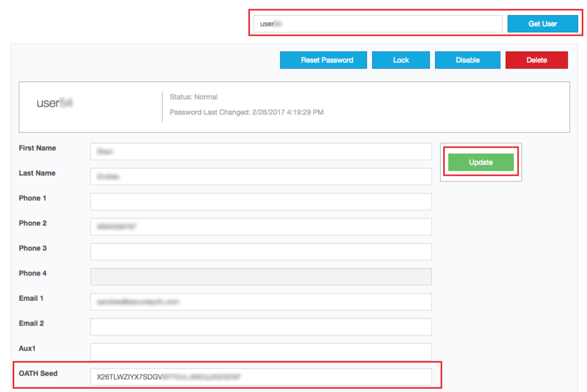This screenshot has width=587, height=392.
Task: Lock the user account
Action: tap(401, 60)
